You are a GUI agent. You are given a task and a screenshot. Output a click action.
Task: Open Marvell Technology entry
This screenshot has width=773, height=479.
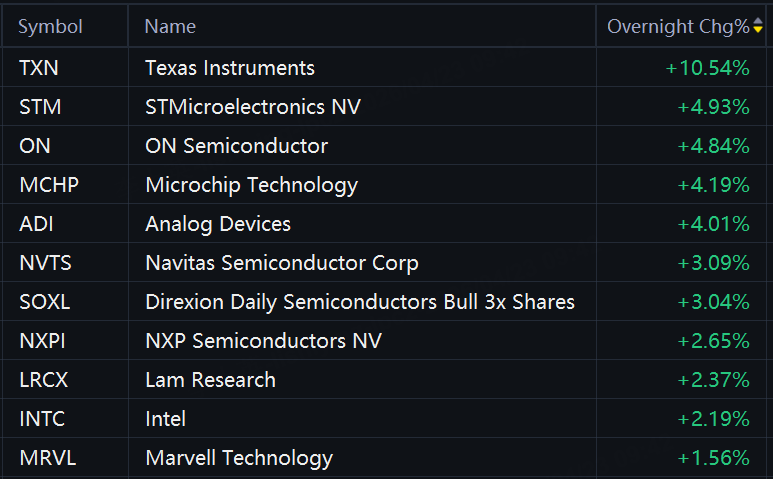point(239,458)
